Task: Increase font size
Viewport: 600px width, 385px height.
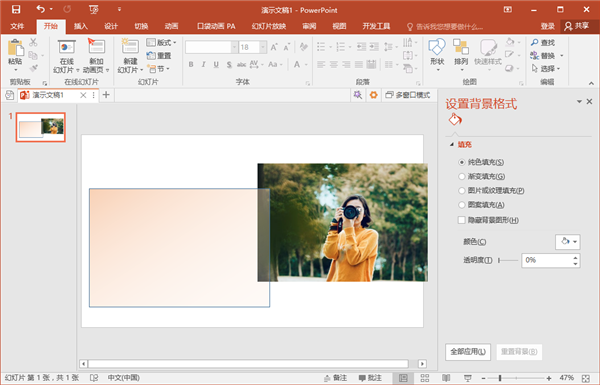Action: pyautogui.click(x=274, y=47)
